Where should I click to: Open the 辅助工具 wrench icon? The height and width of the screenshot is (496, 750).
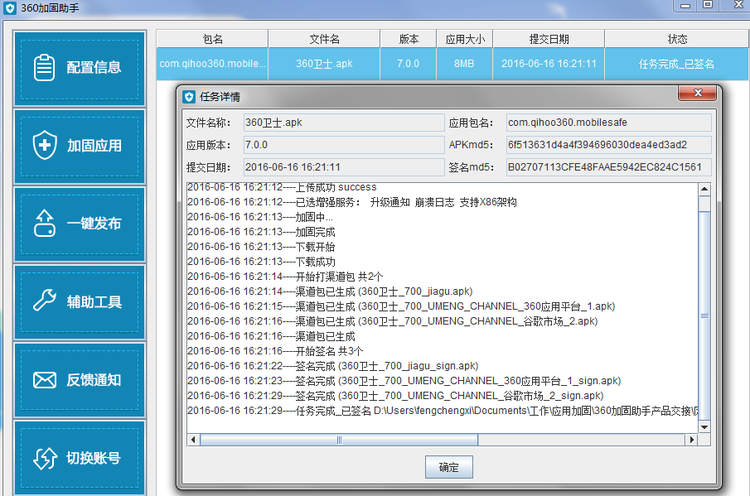click(x=44, y=301)
